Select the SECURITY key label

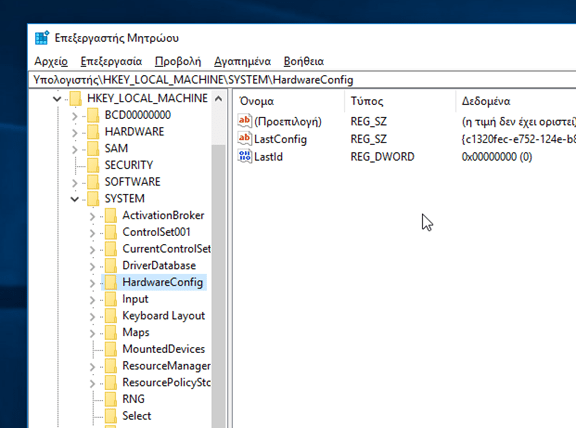129,165
